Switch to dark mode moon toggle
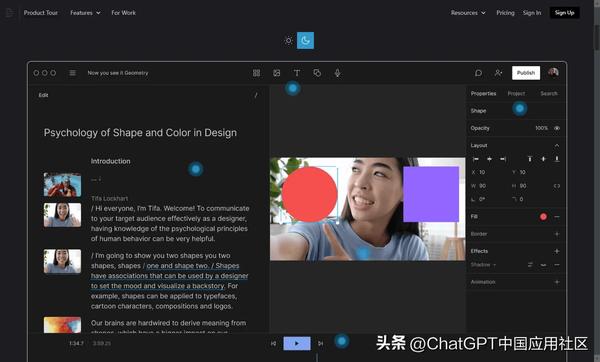This screenshot has height=362, width=600. 305,41
